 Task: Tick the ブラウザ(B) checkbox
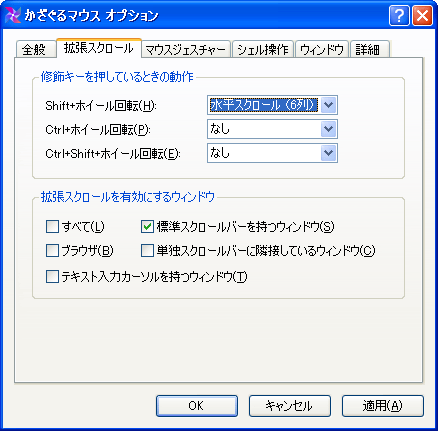[52, 251]
